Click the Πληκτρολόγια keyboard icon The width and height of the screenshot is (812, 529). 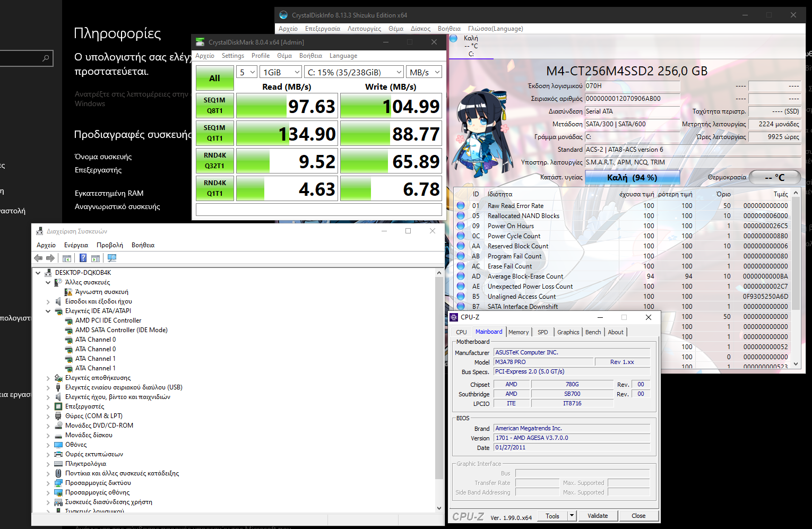click(x=58, y=464)
